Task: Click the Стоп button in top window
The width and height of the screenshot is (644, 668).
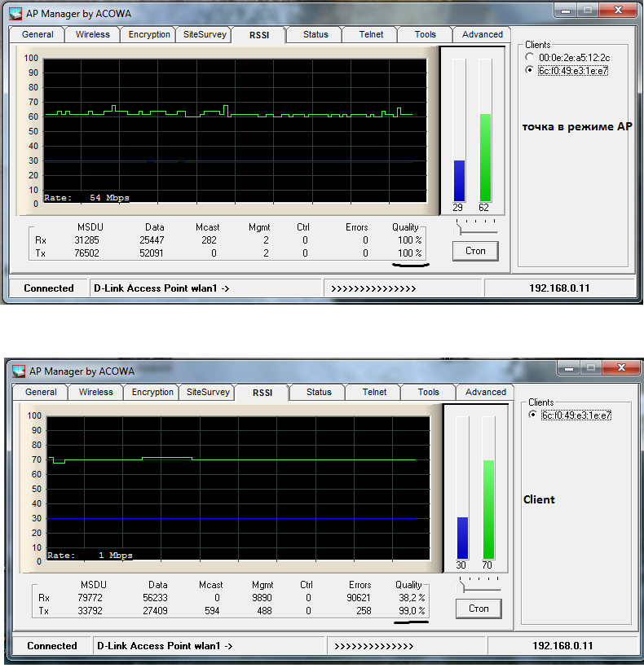Action: click(x=475, y=251)
